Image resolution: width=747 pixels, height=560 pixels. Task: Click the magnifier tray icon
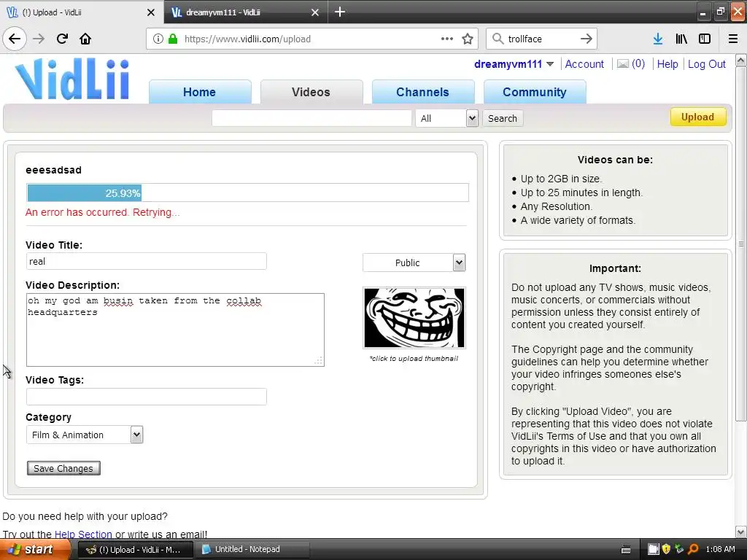pos(693,549)
